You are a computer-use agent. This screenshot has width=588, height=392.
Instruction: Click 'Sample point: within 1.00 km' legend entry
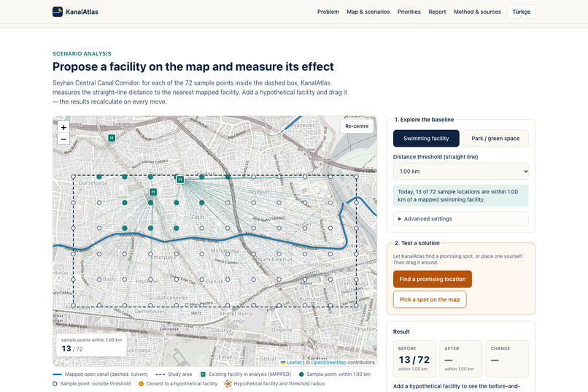pyautogui.click(x=335, y=374)
